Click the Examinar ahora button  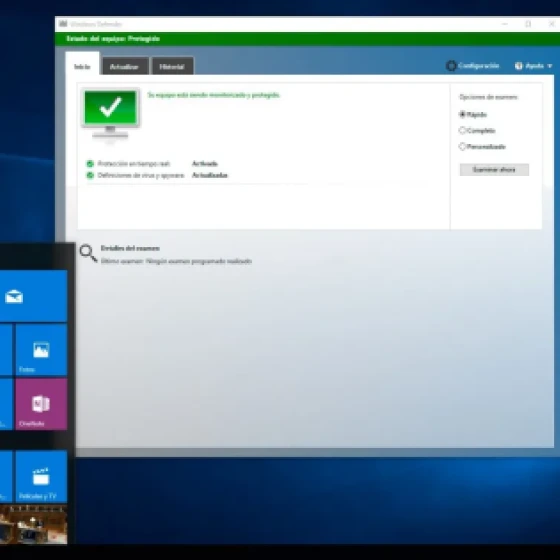point(494,170)
